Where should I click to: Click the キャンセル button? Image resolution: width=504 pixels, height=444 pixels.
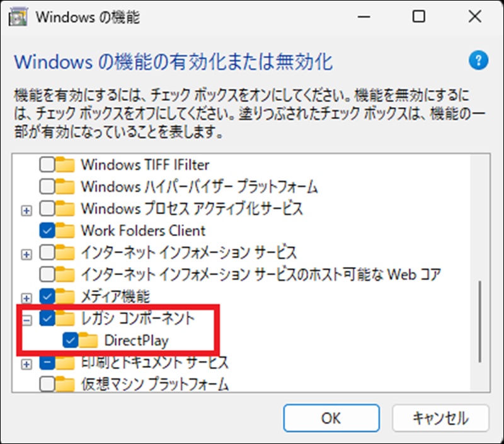click(440, 418)
